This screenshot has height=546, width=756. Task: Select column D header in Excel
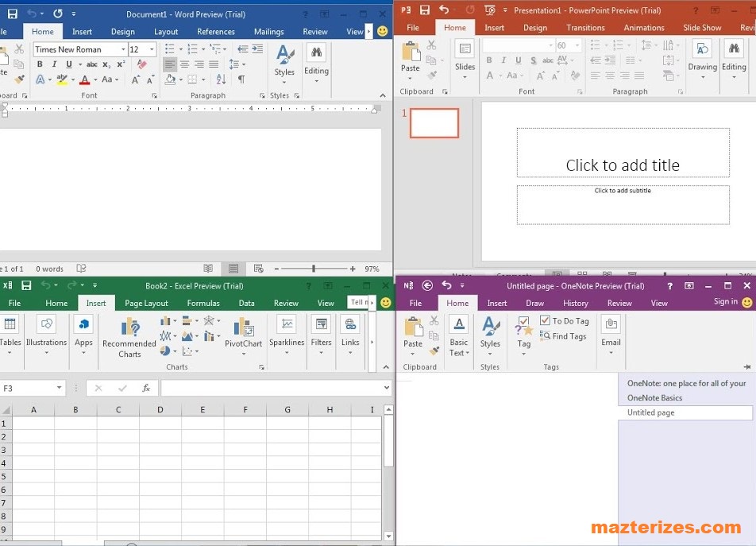(x=160, y=409)
